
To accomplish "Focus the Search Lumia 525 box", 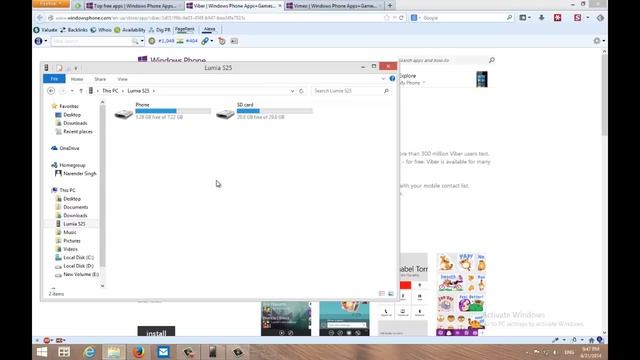I will click(x=351, y=91).
